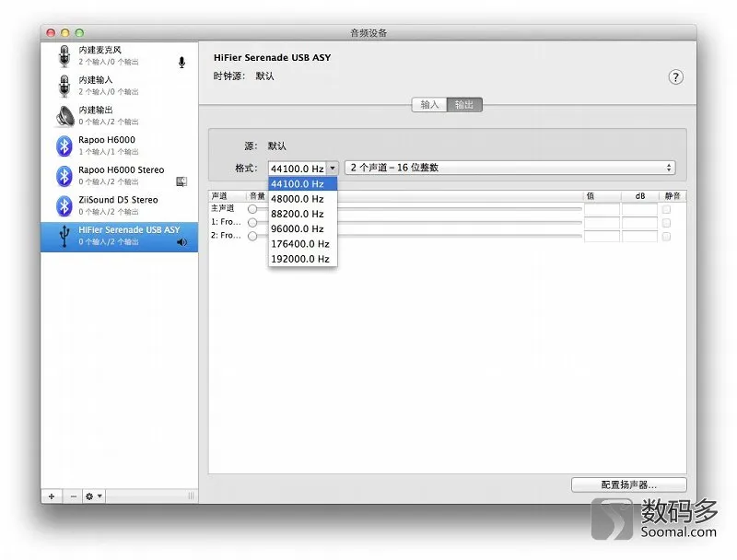Click speaker output indicator on HiFier Serenade row
Viewport: 737px width, 560px height.
point(181,242)
